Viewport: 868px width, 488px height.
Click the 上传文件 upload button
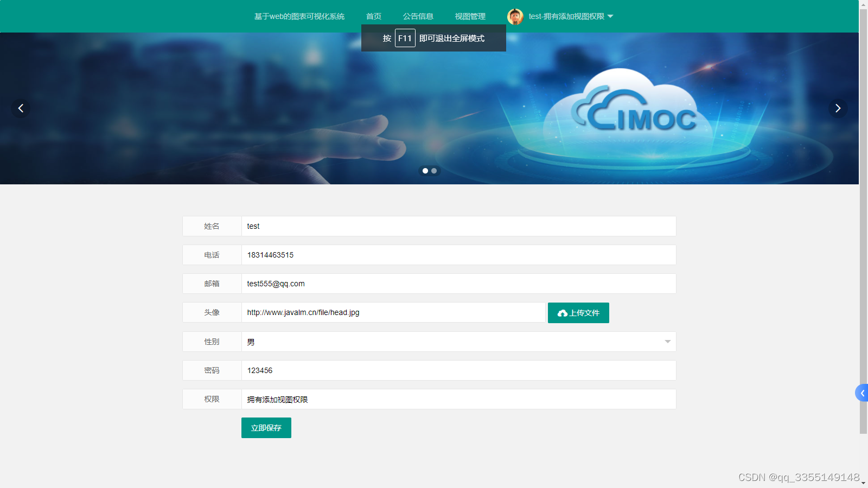[x=578, y=313]
